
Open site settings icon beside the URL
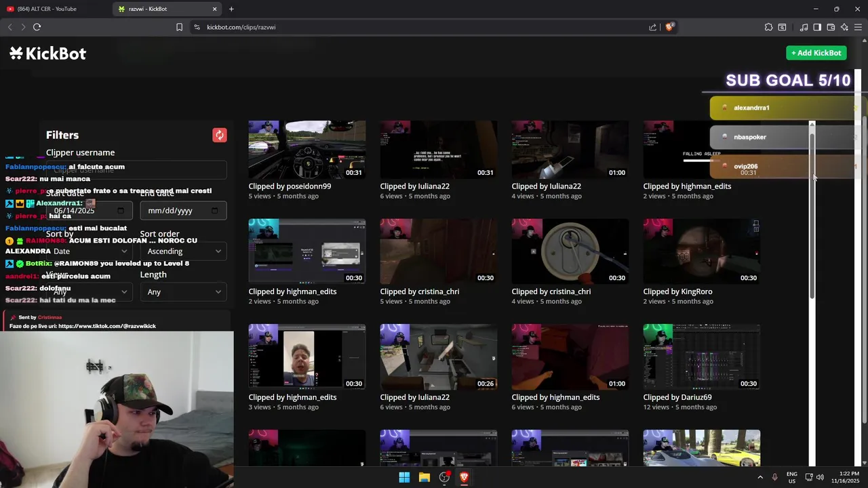pos(197,27)
